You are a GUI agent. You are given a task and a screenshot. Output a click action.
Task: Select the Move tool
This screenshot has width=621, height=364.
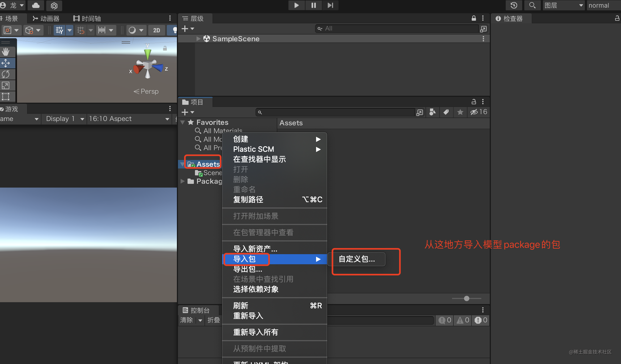(7, 63)
